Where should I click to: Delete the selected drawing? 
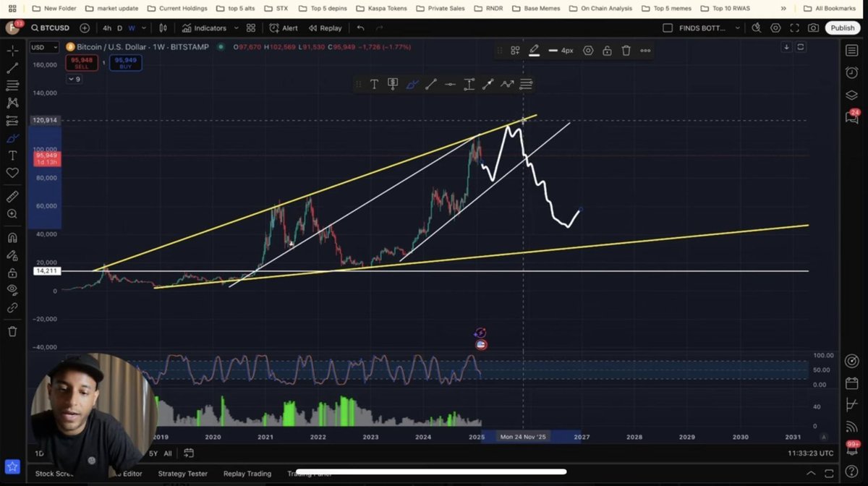tap(626, 51)
